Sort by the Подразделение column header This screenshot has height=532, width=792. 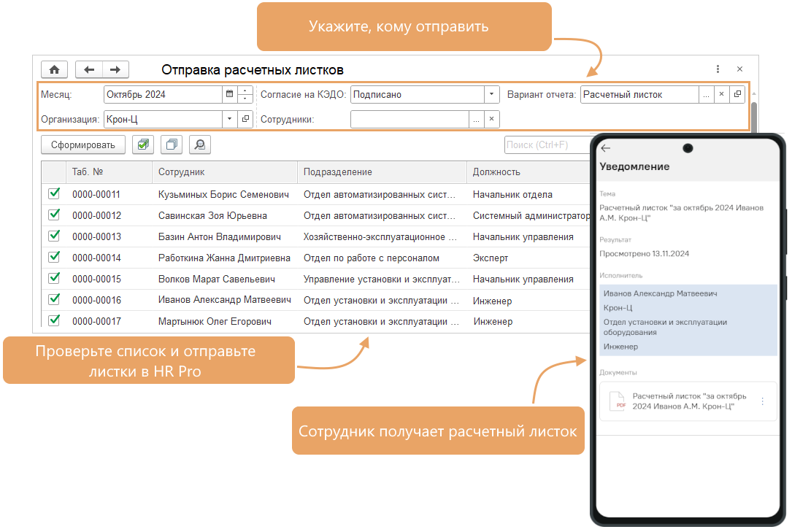[382, 172]
